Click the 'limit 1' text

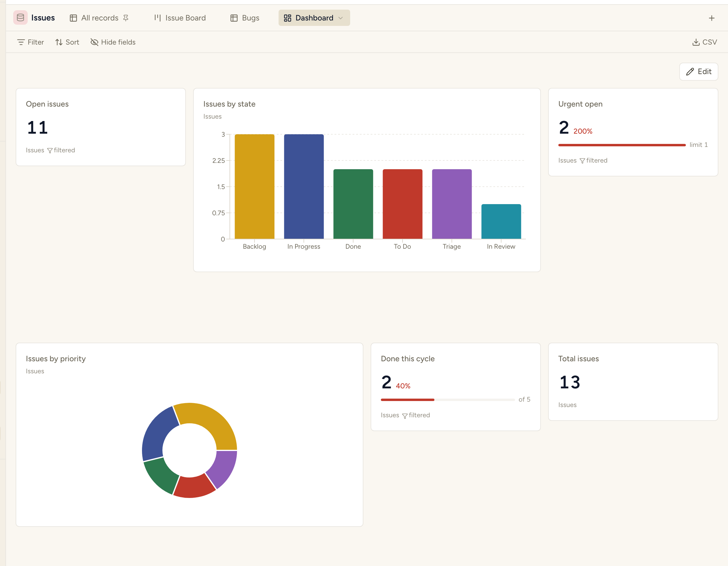pyautogui.click(x=698, y=145)
